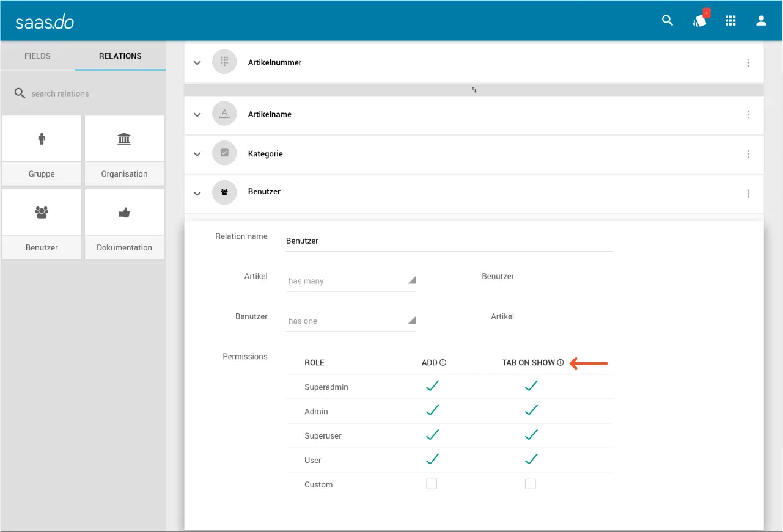The height and width of the screenshot is (532, 783).
Task: Open the Artikel 'has many' dropdown
Action: pyautogui.click(x=351, y=281)
